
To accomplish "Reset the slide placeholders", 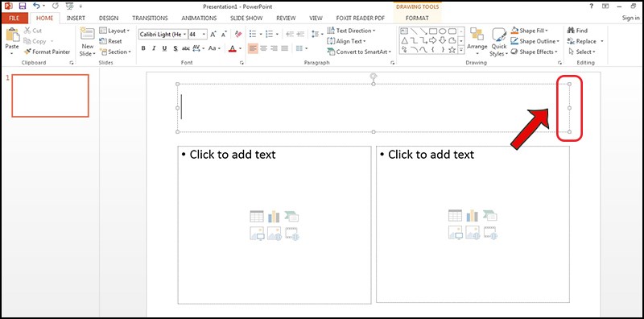I will (x=111, y=41).
